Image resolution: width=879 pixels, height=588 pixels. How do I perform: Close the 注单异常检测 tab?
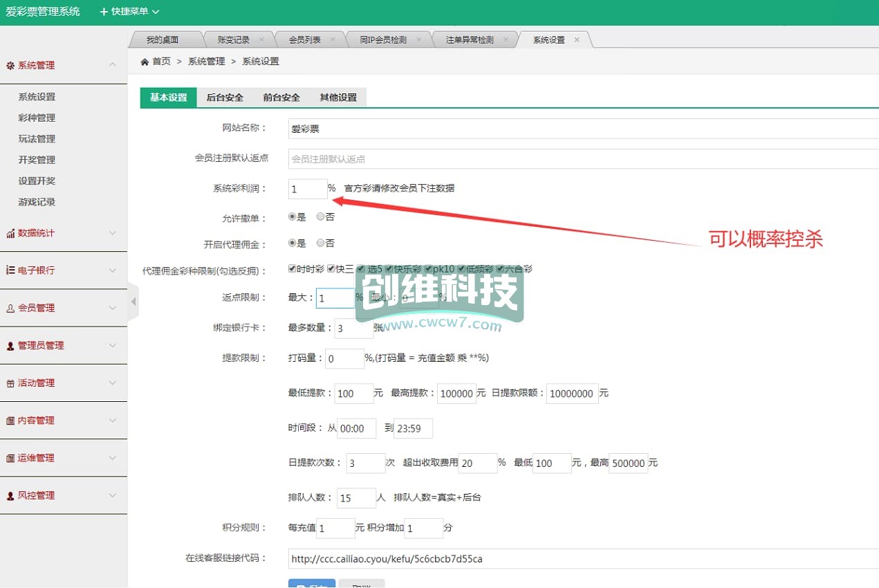pos(506,40)
